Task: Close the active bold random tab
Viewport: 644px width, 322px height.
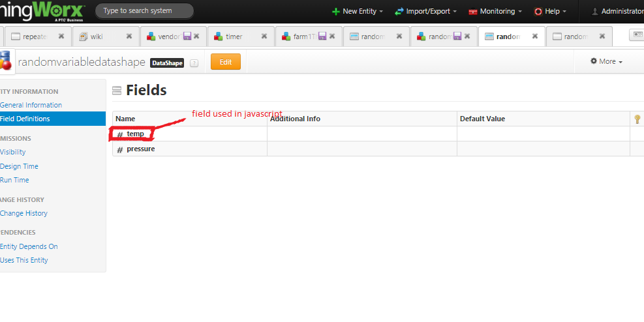Action: pos(535,36)
